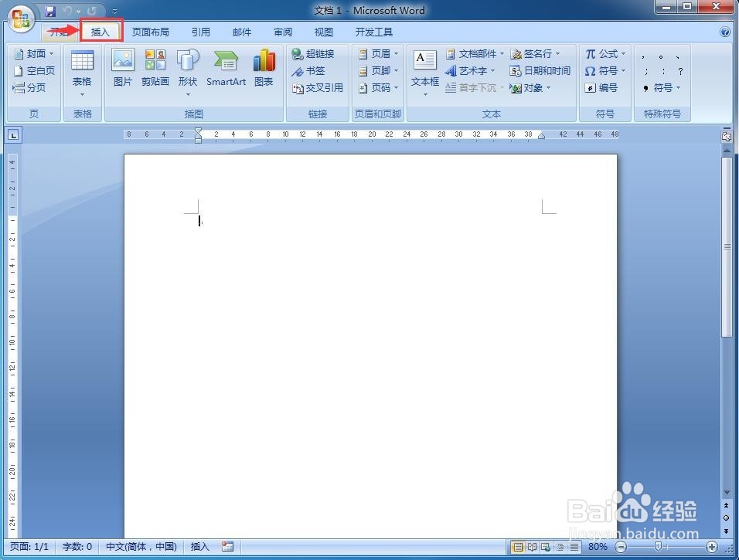This screenshot has width=739, height=560.
Task: Switch to the Developer (开发工具) tab
Action: pos(373,32)
